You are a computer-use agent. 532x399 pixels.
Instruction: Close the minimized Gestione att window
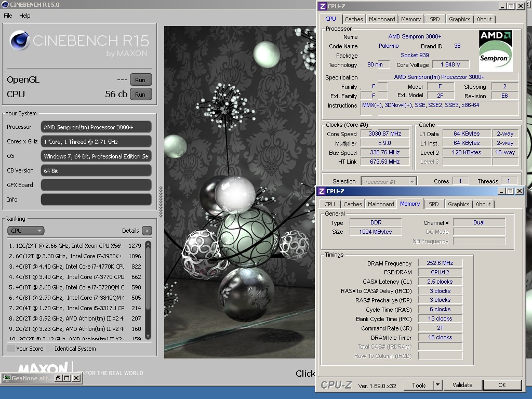77,378
